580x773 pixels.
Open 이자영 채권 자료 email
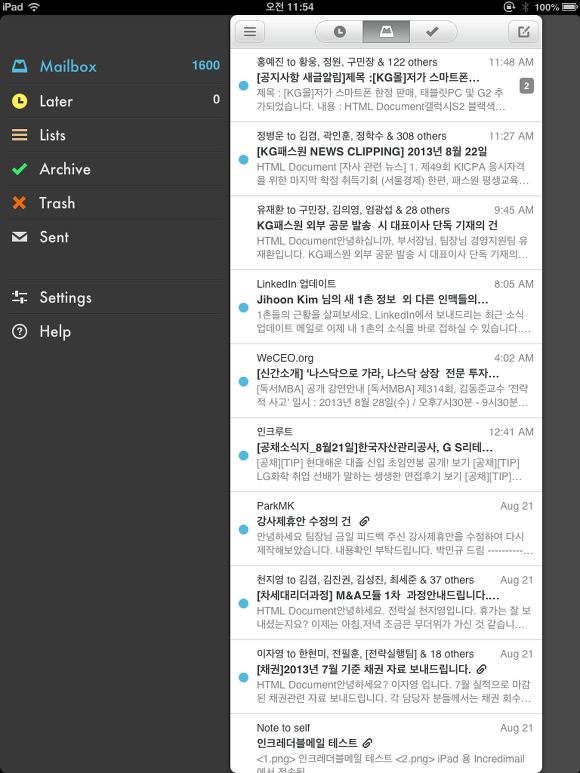[x=386, y=677]
